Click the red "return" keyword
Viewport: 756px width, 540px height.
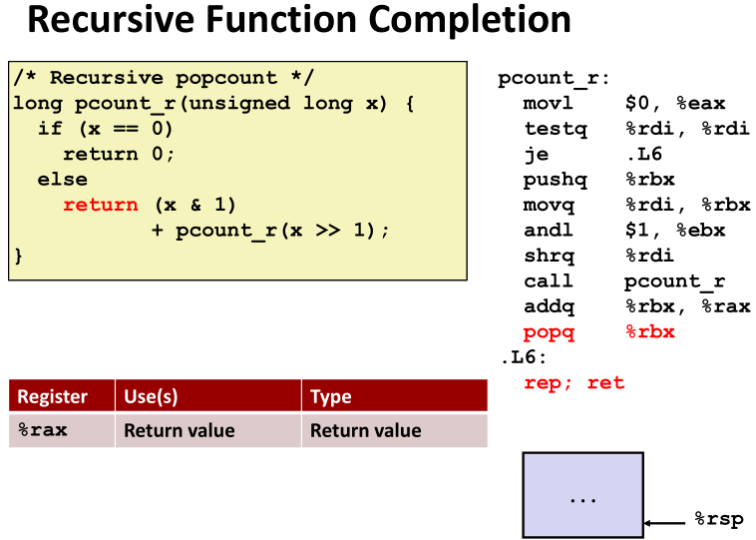pos(101,205)
